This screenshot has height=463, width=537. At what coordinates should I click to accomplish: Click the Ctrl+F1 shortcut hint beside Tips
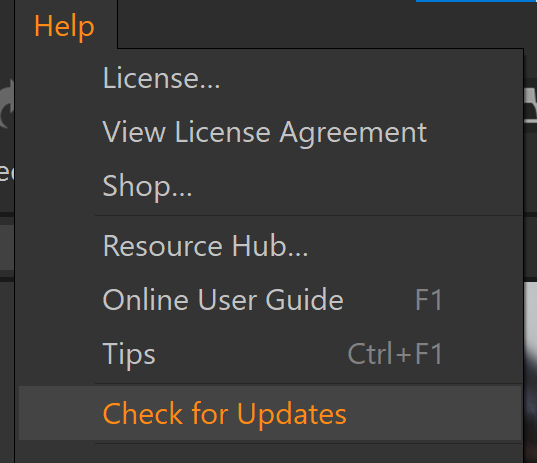coord(395,353)
